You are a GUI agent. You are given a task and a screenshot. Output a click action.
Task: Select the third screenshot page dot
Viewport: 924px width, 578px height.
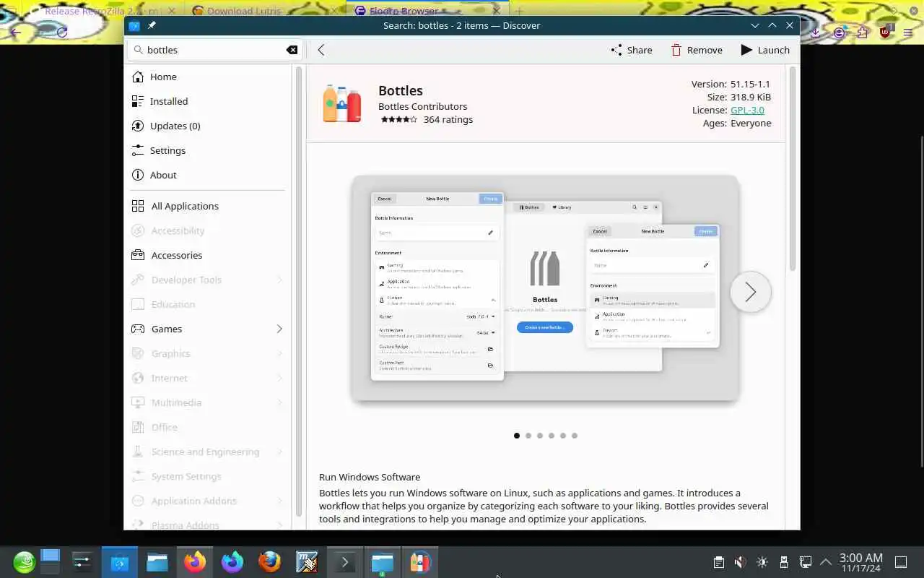pyautogui.click(x=540, y=436)
